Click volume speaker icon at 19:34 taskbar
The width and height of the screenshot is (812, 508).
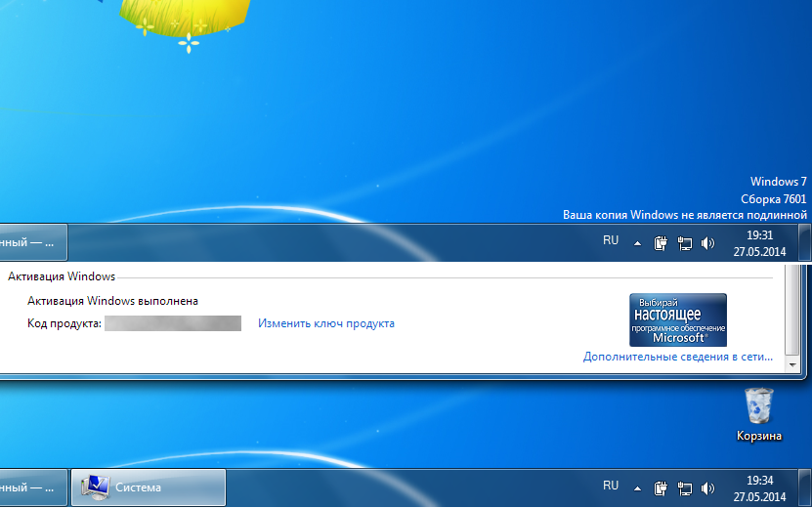[707, 488]
